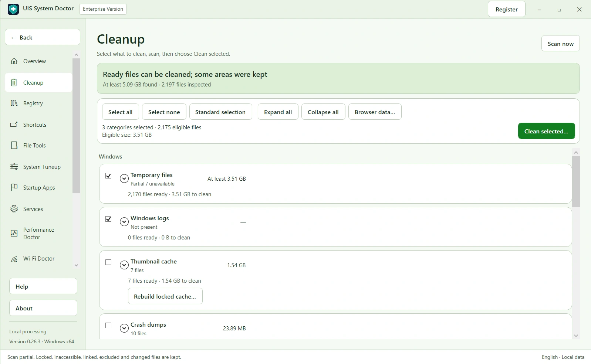This screenshot has width=591, height=364.
Task: Click Rebuild locked cache button
Action: tap(165, 296)
